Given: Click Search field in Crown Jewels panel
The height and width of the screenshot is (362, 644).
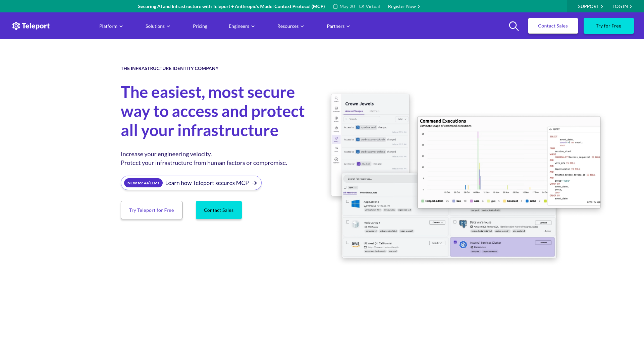Looking at the screenshot, I should (x=362, y=119).
